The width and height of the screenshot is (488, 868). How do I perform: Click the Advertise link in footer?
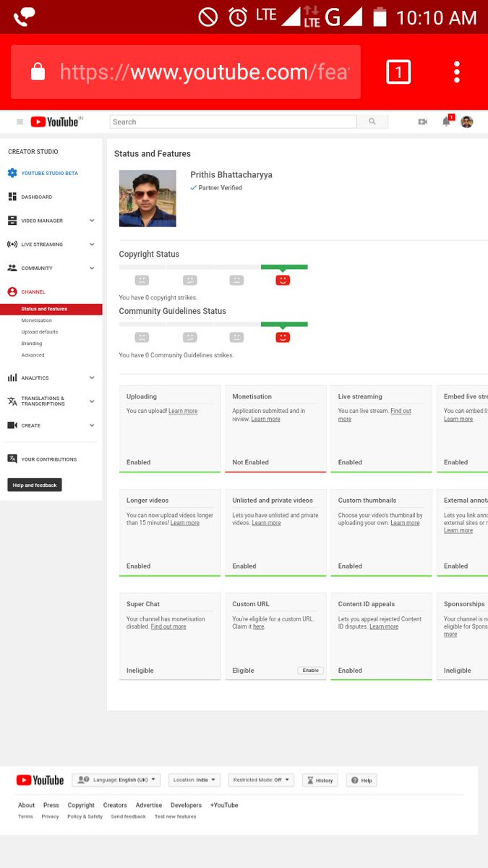[x=149, y=805]
